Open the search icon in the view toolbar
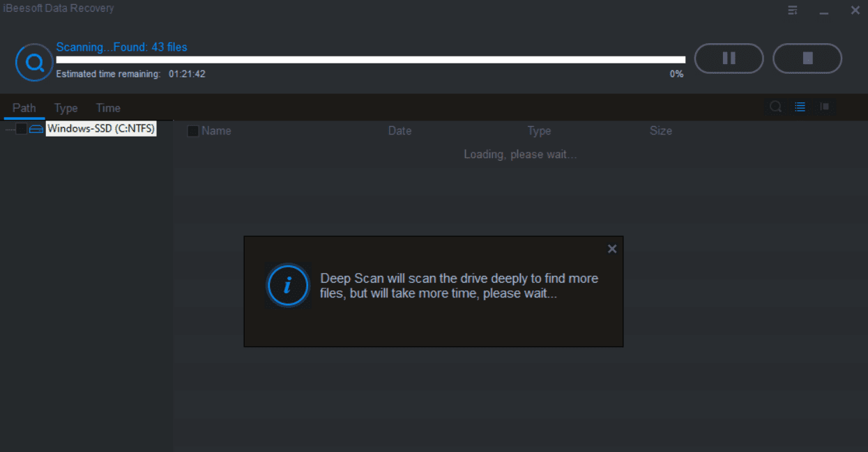This screenshot has width=868, height=452. click(x=775, y=107)
